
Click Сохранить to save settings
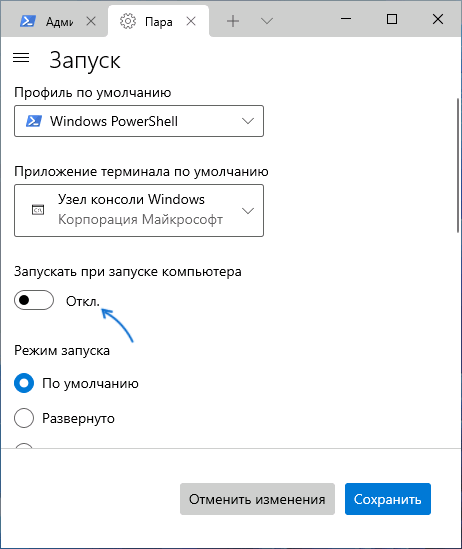point(388,499)
